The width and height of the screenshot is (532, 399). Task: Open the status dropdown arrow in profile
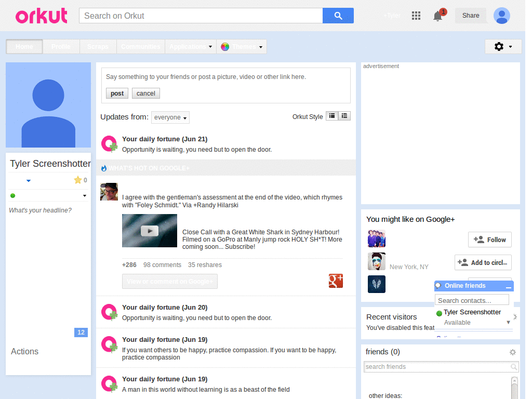click(x=85, y=196)
